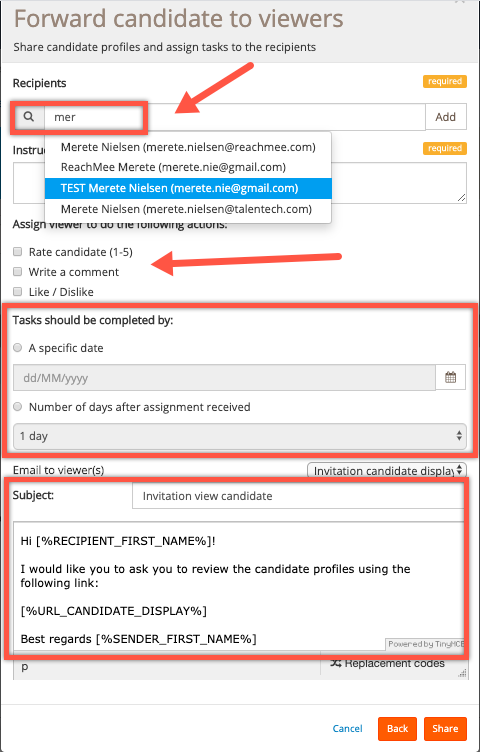Select the A specific date radio button
The image size is (480, 752).
[x=18, y=348]
